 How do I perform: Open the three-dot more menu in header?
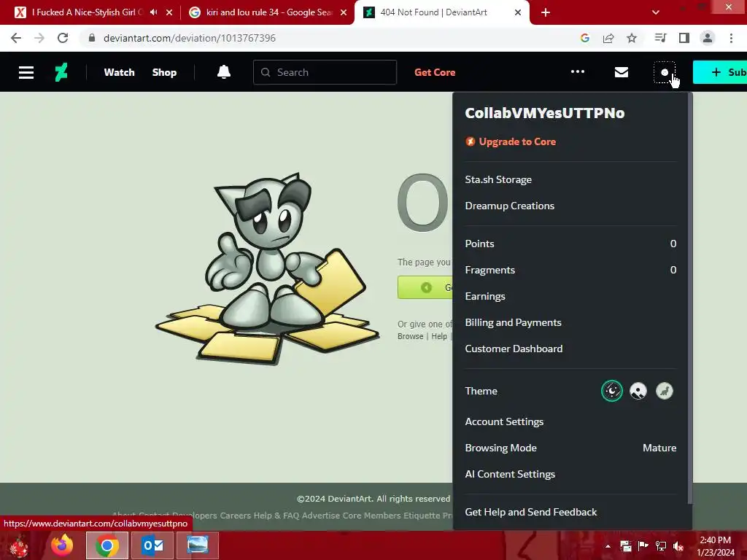578,72
